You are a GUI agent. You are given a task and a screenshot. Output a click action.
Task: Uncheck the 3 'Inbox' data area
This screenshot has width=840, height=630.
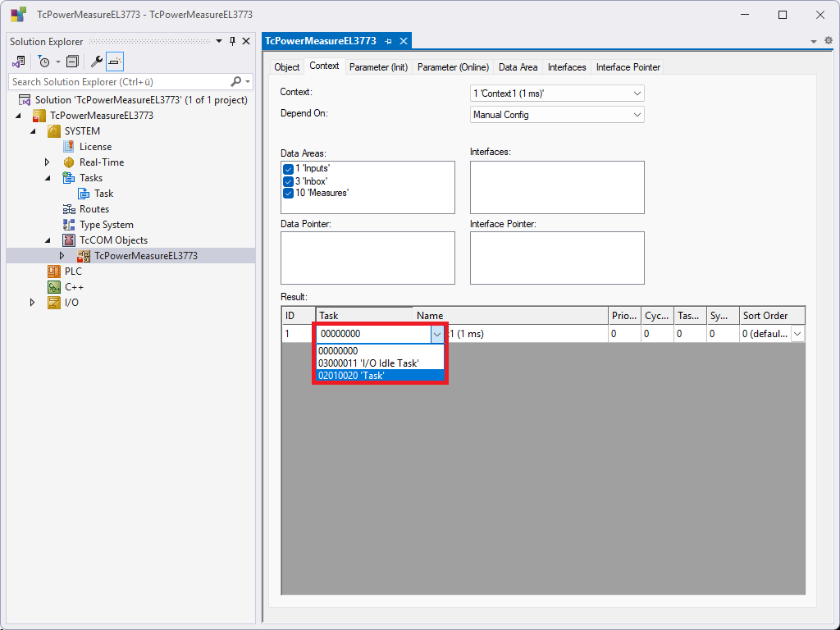(288, 181)
